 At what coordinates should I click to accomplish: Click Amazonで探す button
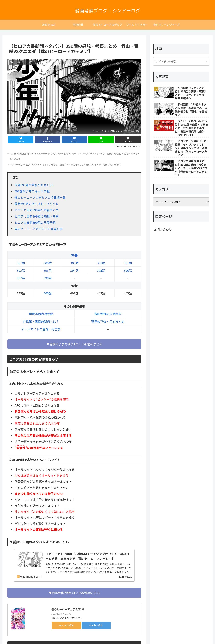pyautogui.click(x=66, y=625)
